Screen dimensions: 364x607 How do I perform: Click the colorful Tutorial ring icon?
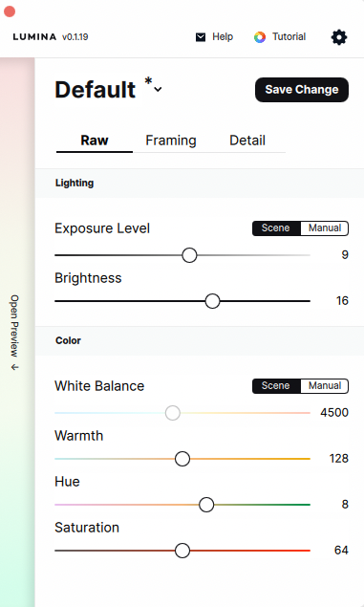coord(260,37)
